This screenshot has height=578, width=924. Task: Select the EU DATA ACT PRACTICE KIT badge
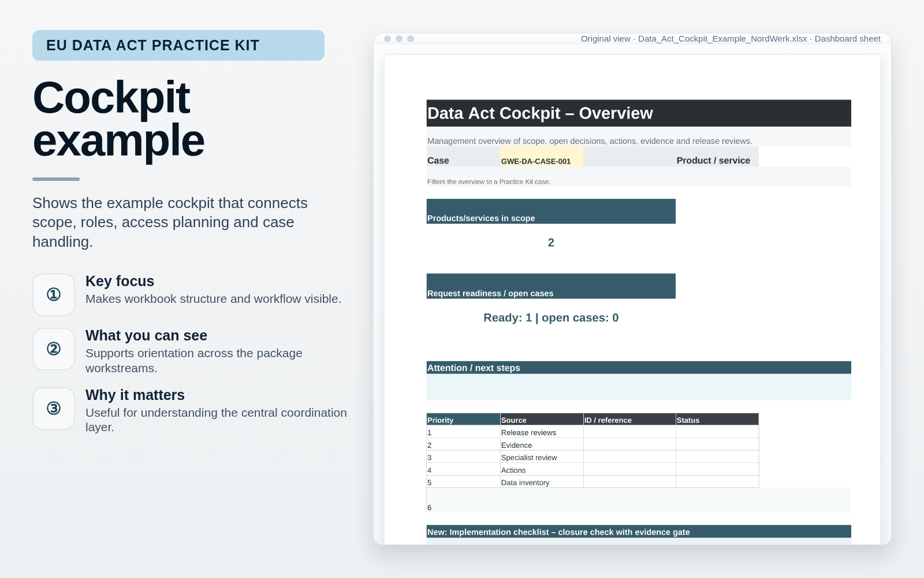[178, 46]
